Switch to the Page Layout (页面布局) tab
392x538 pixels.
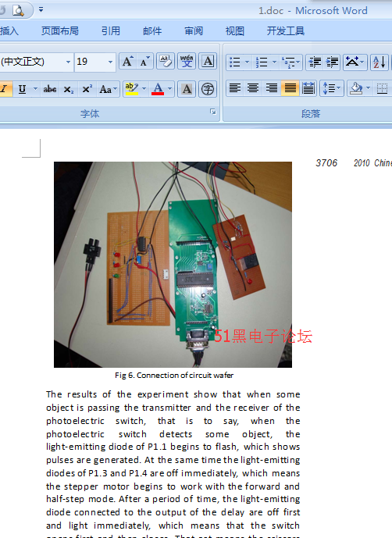tap(60, 31)
